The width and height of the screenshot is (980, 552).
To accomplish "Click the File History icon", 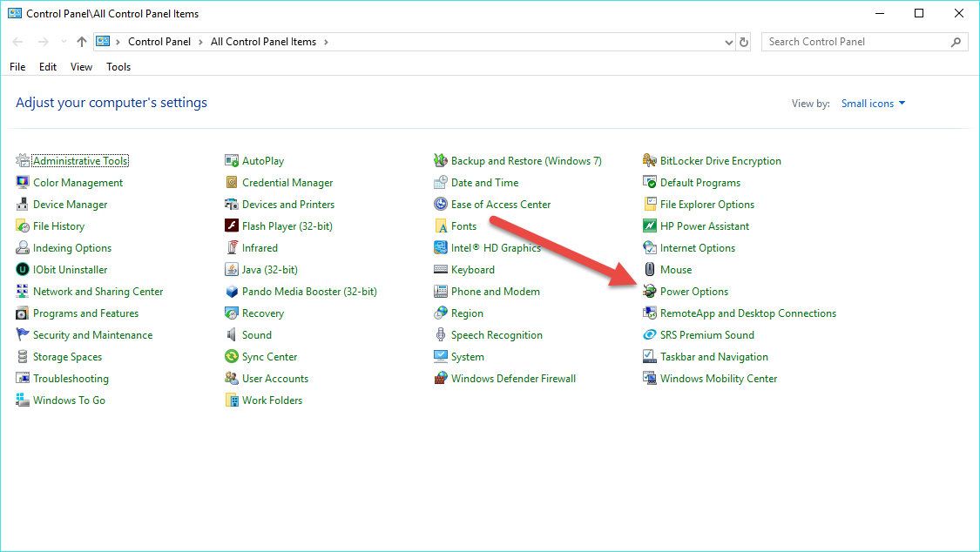I will pyautogui.click(x=23, y=226).
